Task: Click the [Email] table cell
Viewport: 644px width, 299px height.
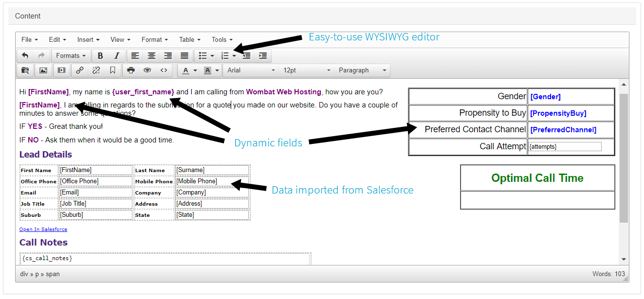Action: pyautogui.click(x=95, y=193)
